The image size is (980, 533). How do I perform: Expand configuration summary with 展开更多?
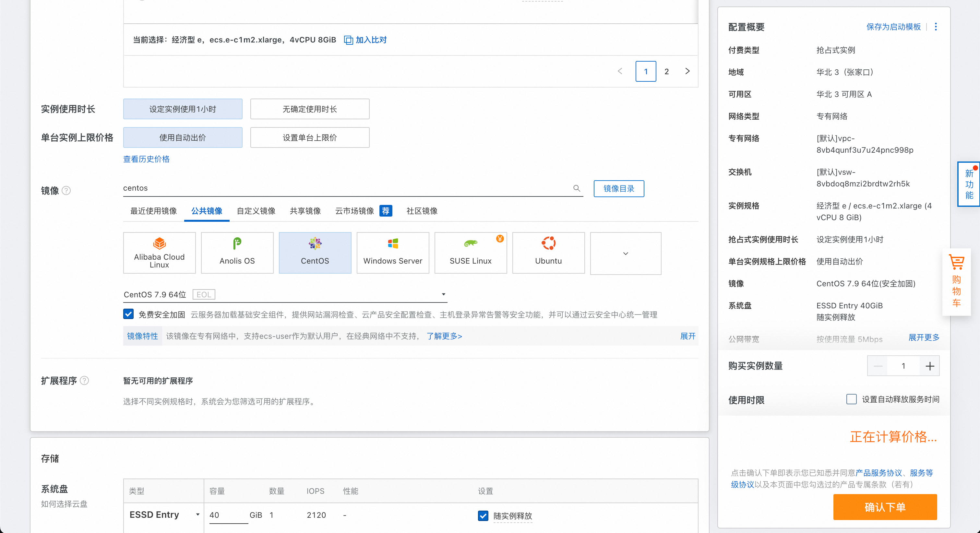[x=924, y=338]
